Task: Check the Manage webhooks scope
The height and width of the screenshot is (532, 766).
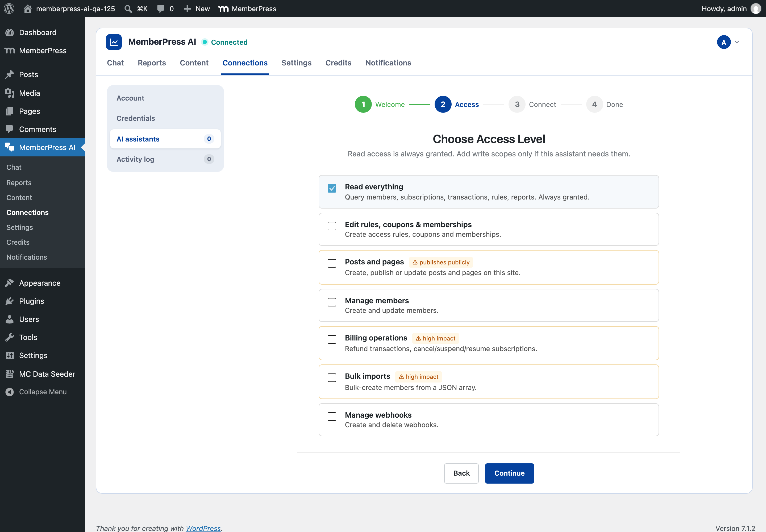Action: pyautogui.click(x=332, y=416)
